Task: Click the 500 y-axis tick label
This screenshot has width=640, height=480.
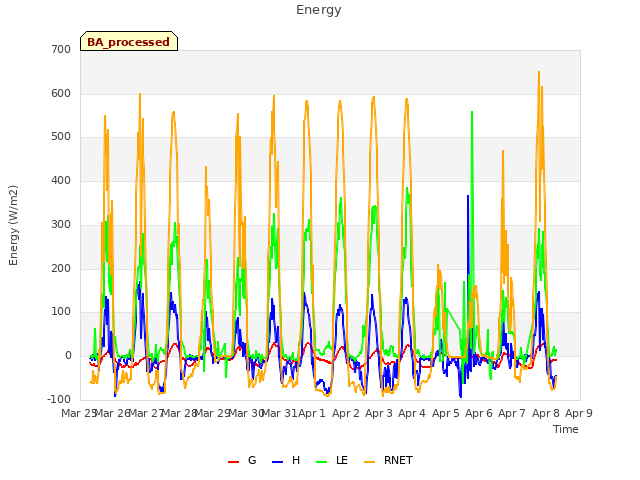Action: pos(61,137)
